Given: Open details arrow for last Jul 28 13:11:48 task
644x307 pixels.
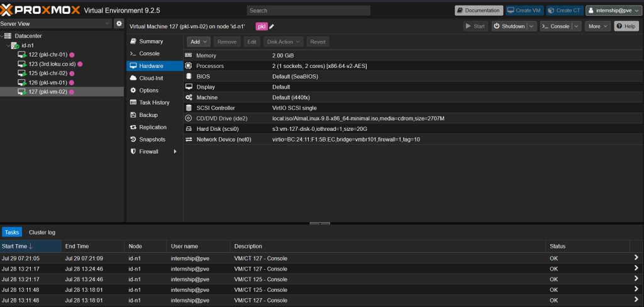Looking at the screenshot, I should click(x=636, y=300).
